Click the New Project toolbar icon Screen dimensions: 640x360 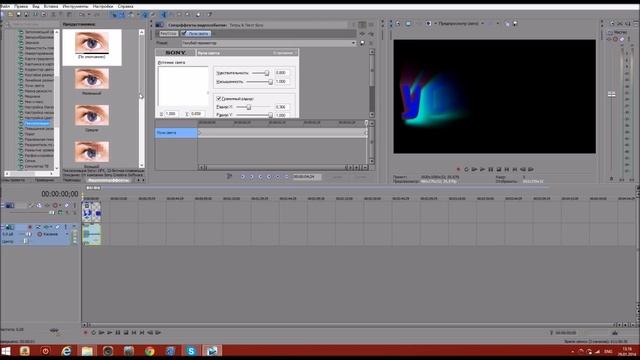click(3, 14)
